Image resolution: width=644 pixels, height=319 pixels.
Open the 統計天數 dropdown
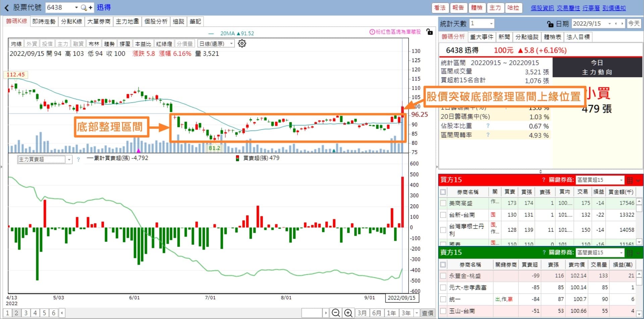491,24
